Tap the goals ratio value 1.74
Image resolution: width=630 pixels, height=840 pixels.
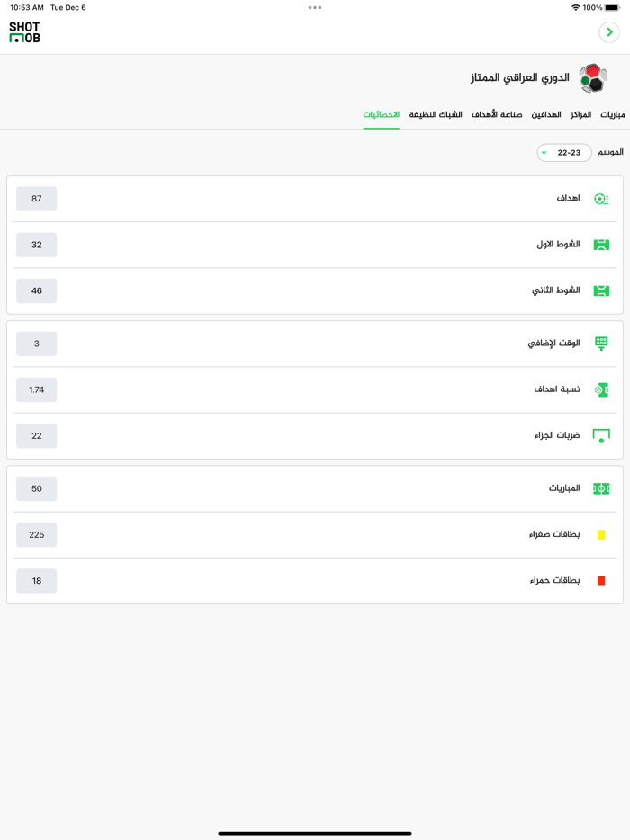click(x=37, y=390)
